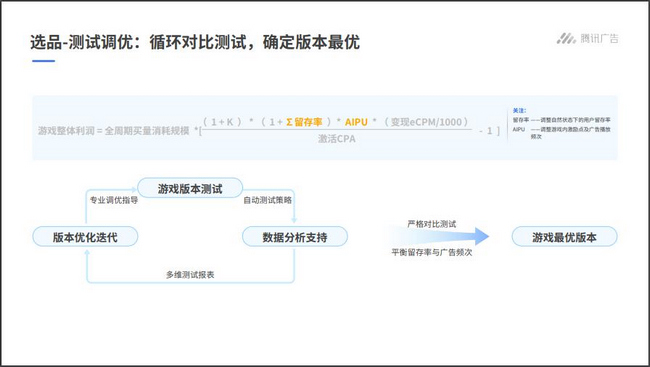
Task: Click the 游戏最优版本 rounded box
Action: (564, 237)
